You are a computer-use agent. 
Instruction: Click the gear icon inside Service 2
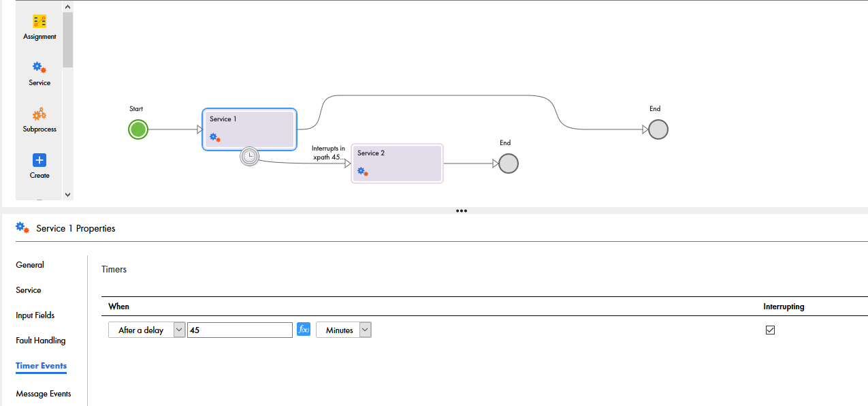[363, 172]
